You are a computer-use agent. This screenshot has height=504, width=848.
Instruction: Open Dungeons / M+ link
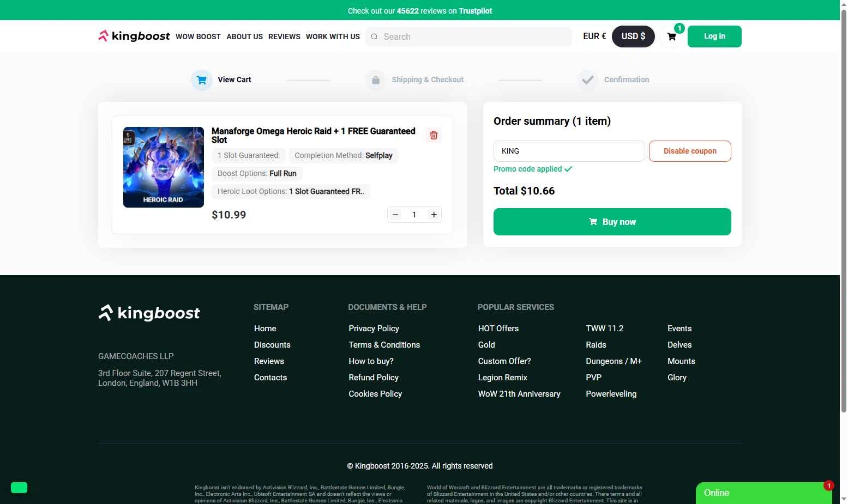(x=614, y=361)
